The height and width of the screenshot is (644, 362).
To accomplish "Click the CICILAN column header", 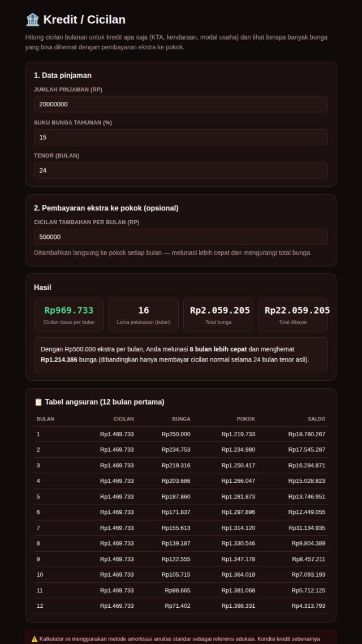I will [x=123, y=419].
